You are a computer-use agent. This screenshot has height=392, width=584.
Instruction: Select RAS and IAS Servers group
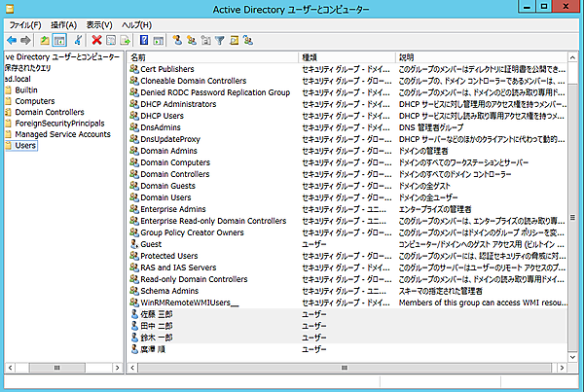[178, 267]
